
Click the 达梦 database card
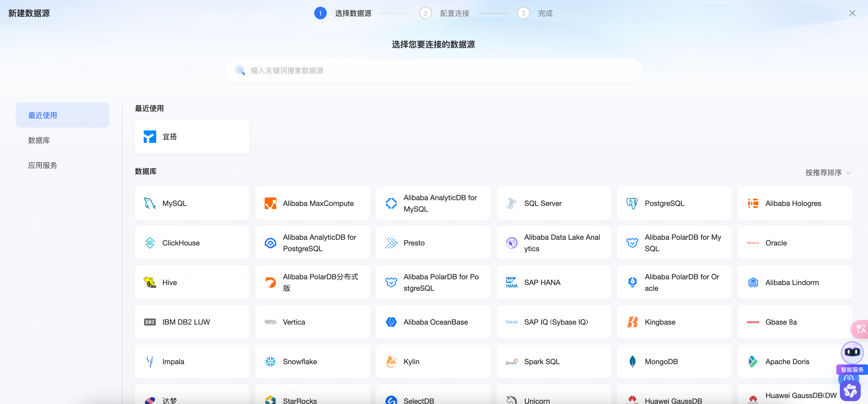(192, 394)
